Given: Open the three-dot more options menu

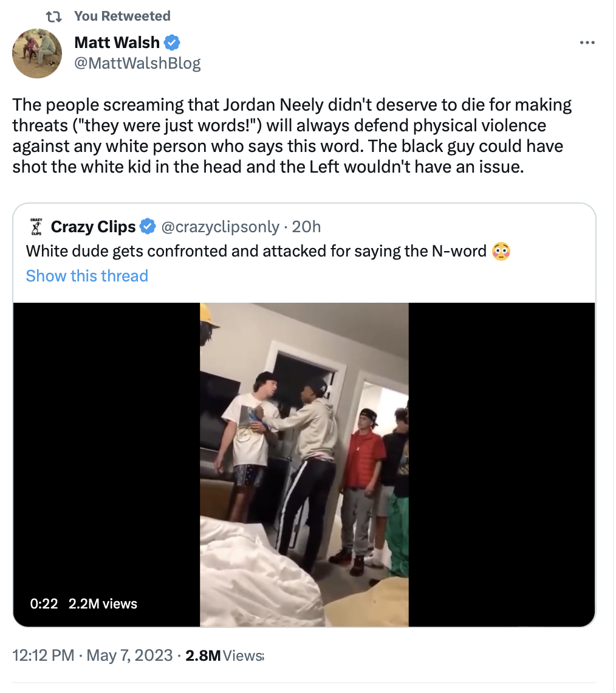Looking at the screenshot, I should 587,43.
